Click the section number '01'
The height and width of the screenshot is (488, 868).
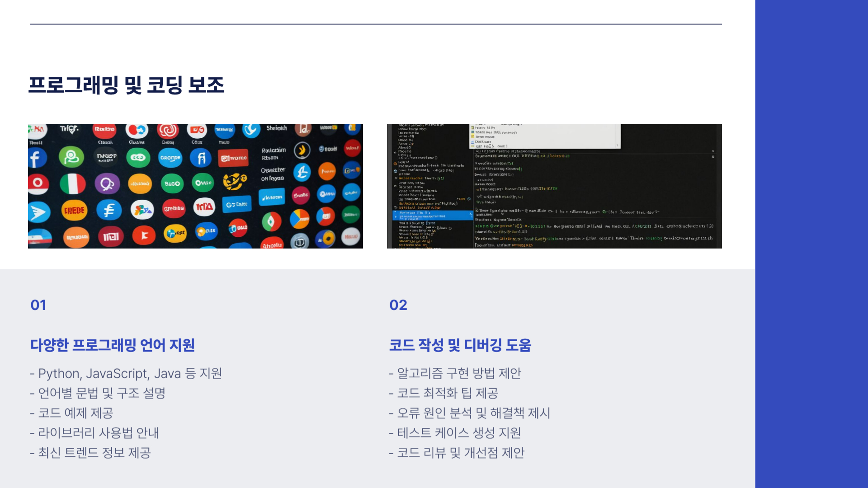[38, 305]
